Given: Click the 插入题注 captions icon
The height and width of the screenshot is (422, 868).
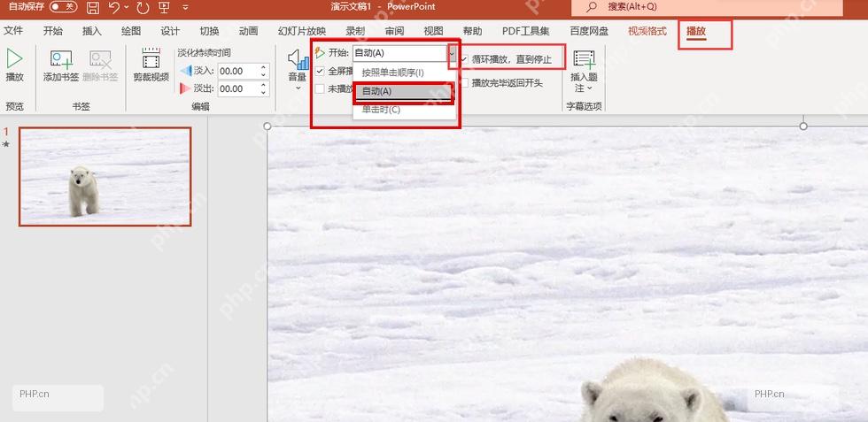Looking at the screenshot, I should (584, 58).
